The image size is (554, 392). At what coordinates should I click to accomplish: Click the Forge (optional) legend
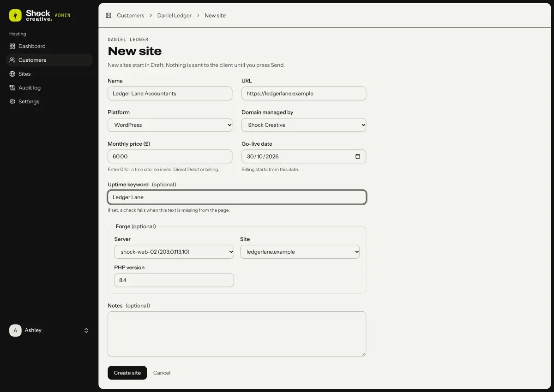(x=136, y=226)
